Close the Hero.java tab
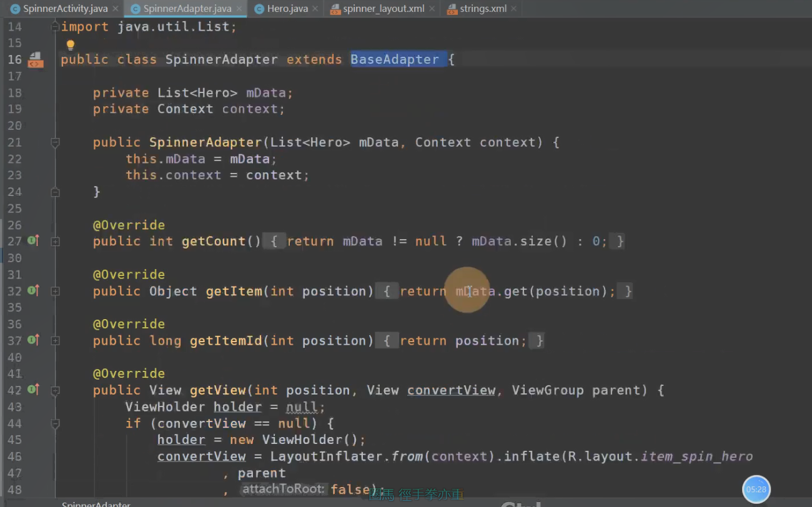Image resolution: width=812 pixels, height=507 pixels. pyautogui.click(x=316, y=9)
